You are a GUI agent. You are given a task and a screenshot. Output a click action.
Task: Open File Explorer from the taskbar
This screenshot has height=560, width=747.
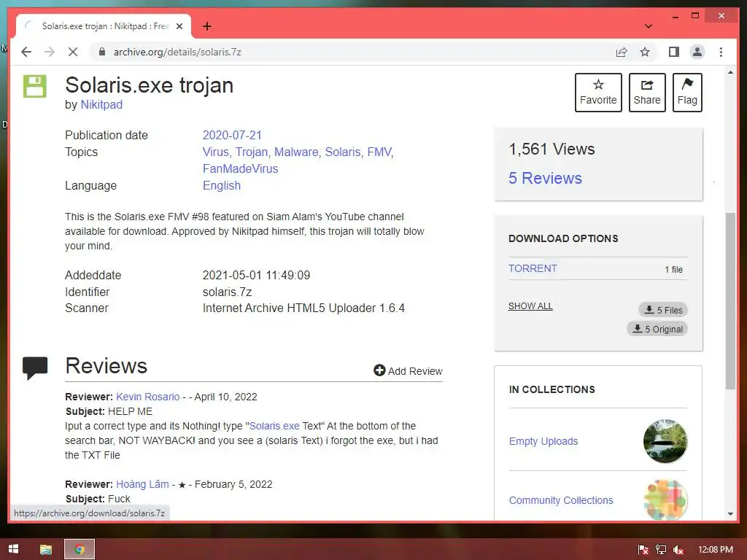point(46,550)
